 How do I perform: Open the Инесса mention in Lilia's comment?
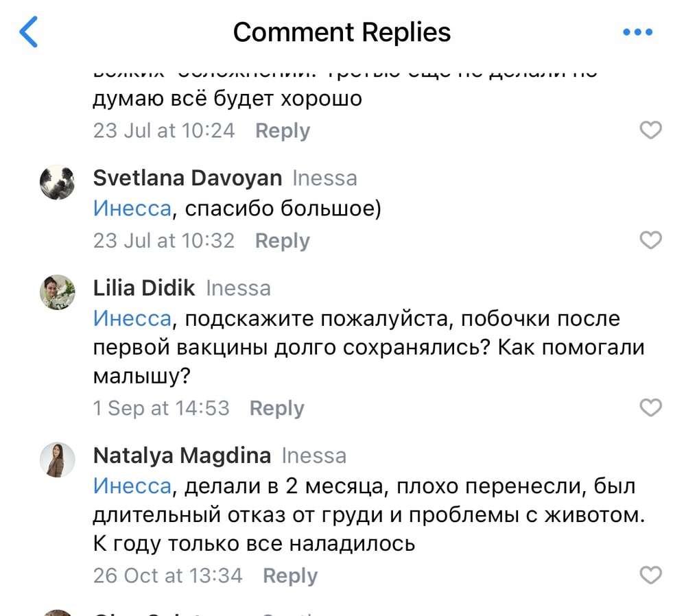coord(132,318)
